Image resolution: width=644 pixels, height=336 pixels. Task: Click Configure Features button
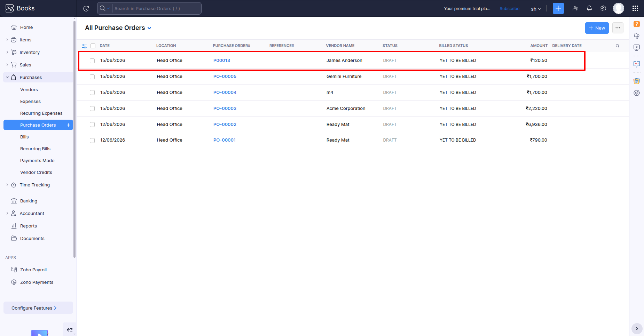click(38, 308)
